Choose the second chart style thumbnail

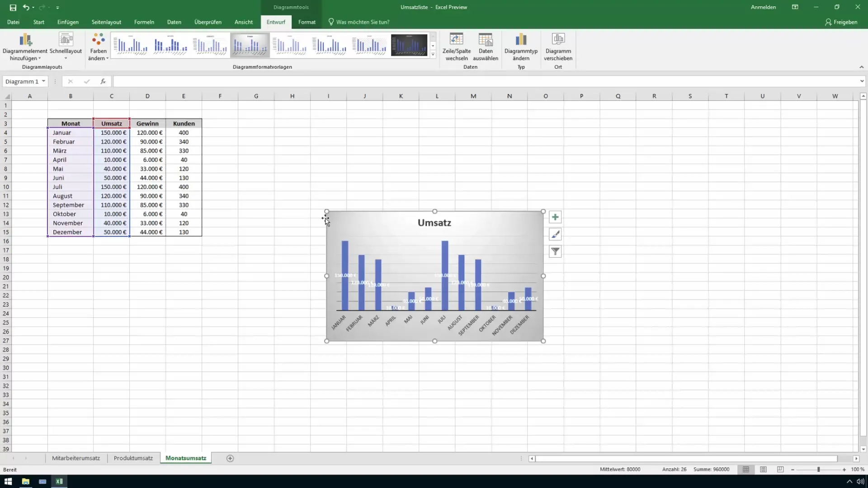tap(170, 45)
